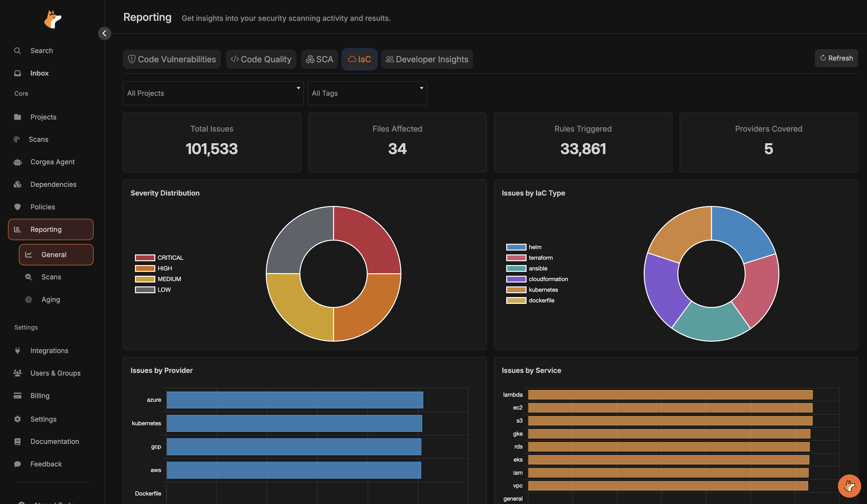Switch to the Code Vulnerabilities tab
This screenshot has height=504, width=867.
172,59
